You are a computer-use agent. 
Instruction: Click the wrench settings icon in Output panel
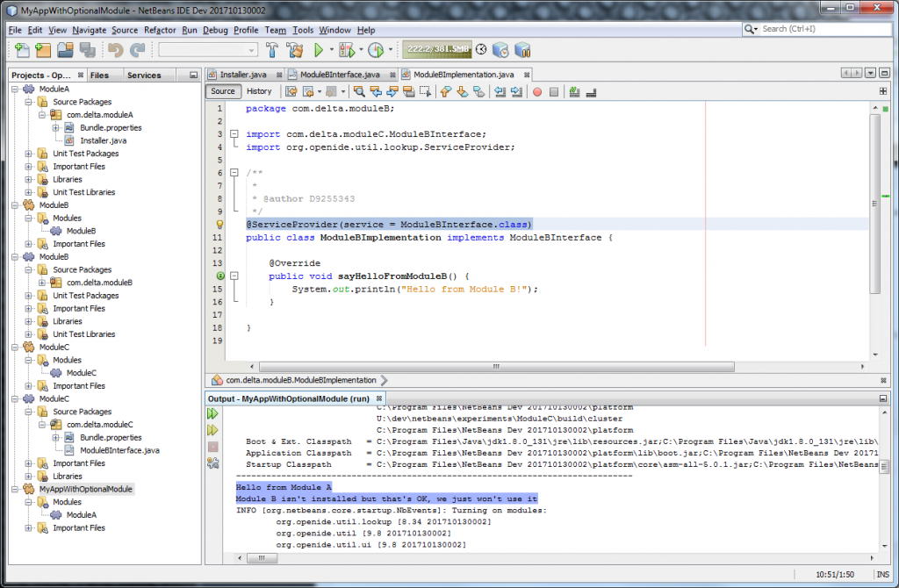point(212,463)
